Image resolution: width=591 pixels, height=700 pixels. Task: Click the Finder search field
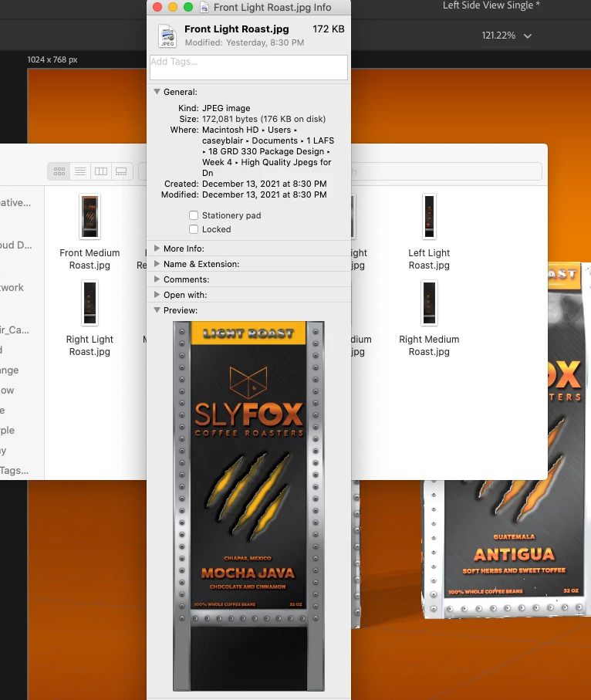coord(447,171)
